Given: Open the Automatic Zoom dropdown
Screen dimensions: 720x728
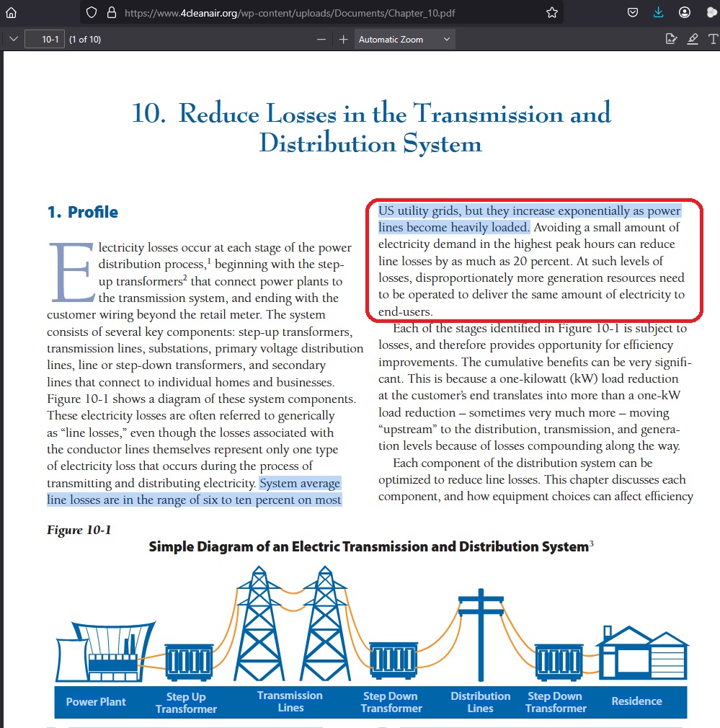Looking at the screenshot, I should [405, 40].
